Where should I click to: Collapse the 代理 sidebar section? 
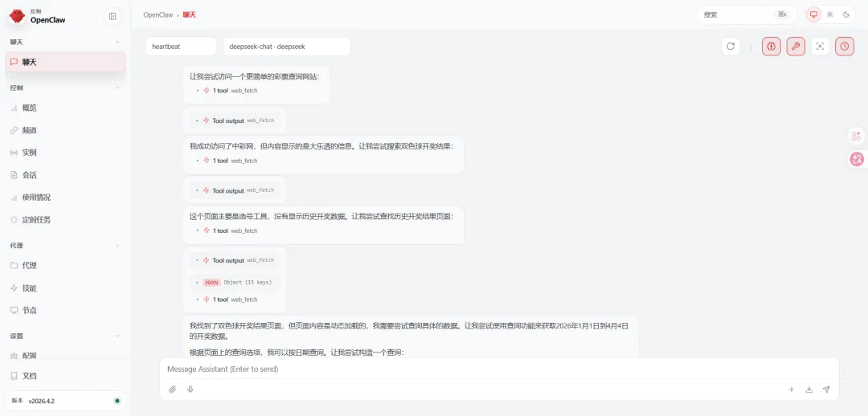click(117, 245)
